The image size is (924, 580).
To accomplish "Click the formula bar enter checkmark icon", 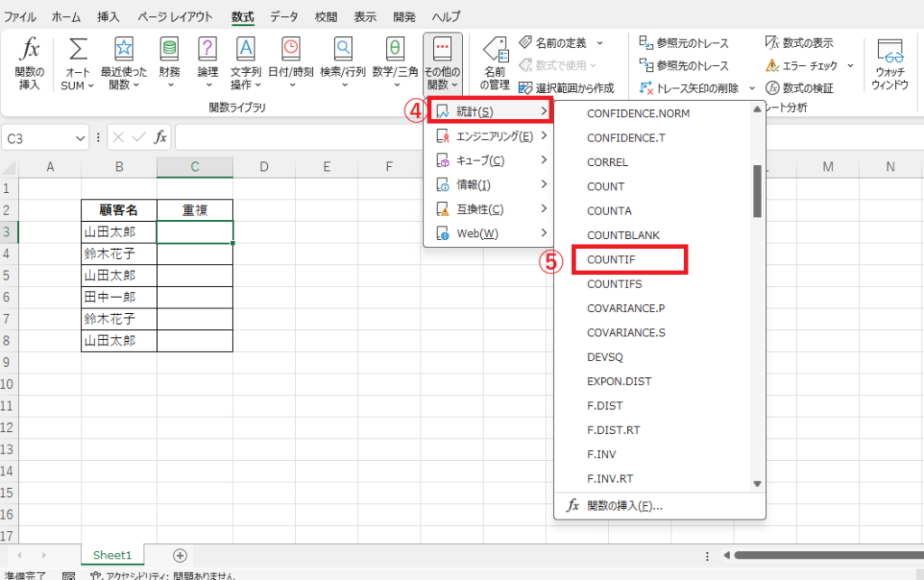I will pyautogui.click(x=140, y=138).
